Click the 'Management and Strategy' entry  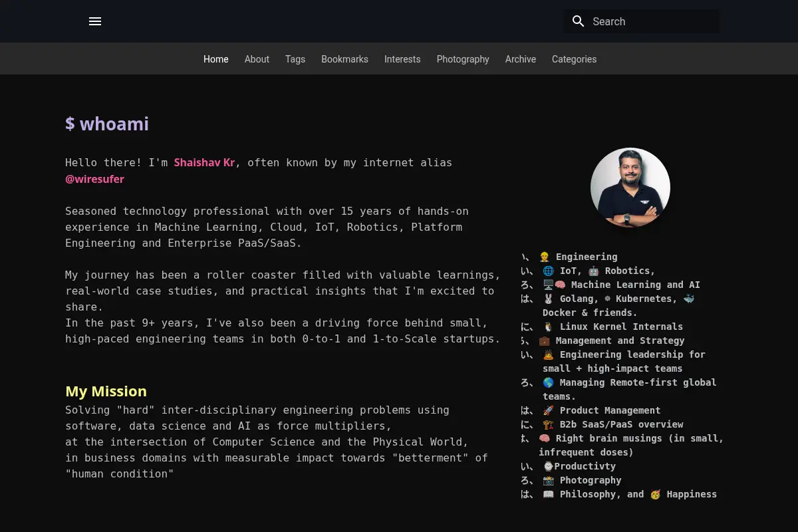[x=620, y=340]
